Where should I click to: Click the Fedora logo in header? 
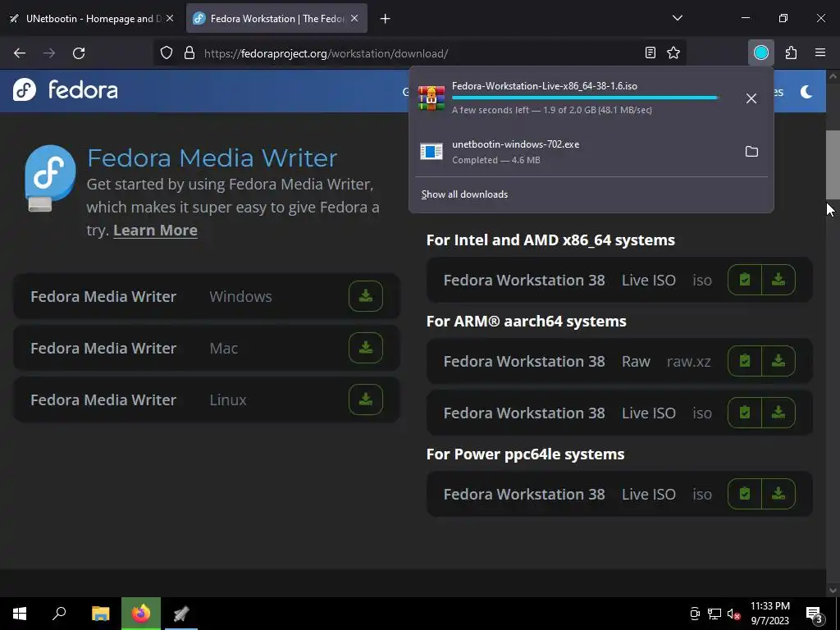66,89
